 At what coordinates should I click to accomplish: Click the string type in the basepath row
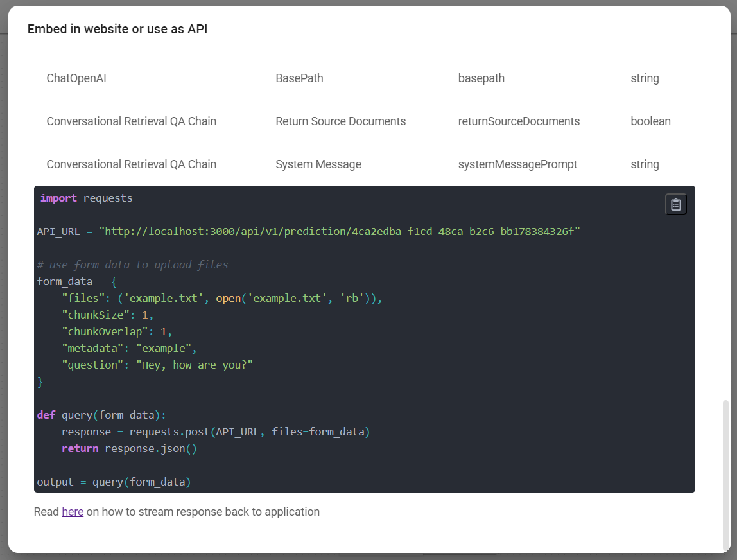click(645, 78)
